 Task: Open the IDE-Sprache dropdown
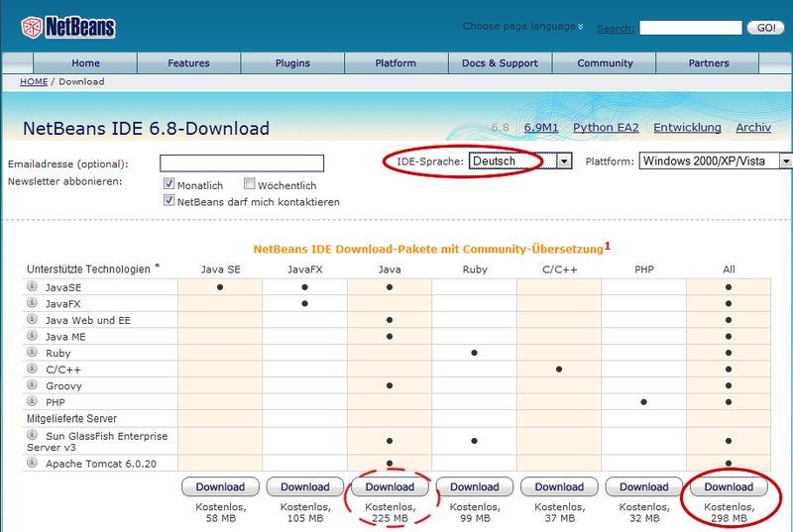point(520,161)
